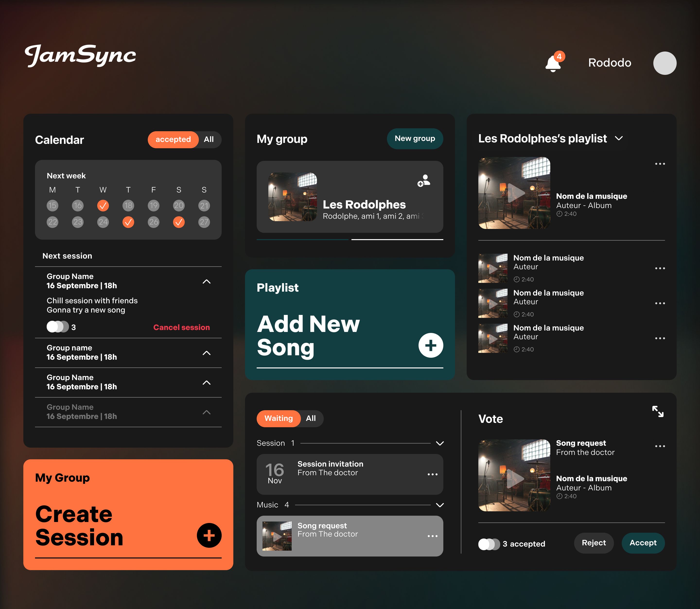
Task: Click the New group button
Action: click(x=415, y=139)
